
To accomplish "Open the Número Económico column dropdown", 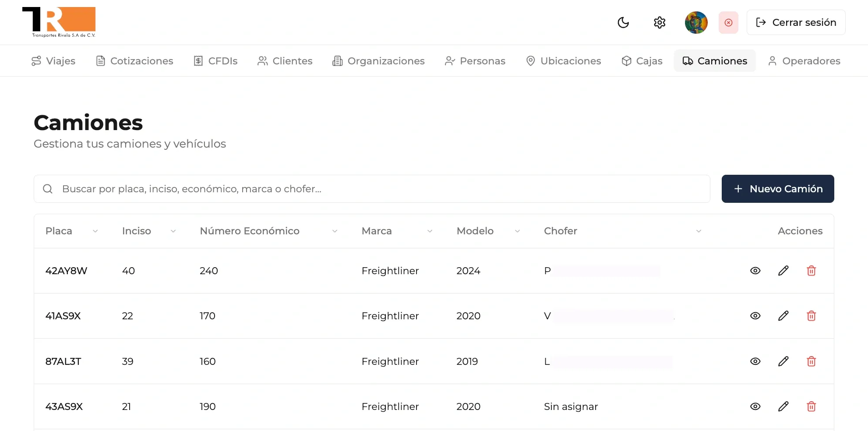I will [x=335, y=231].
